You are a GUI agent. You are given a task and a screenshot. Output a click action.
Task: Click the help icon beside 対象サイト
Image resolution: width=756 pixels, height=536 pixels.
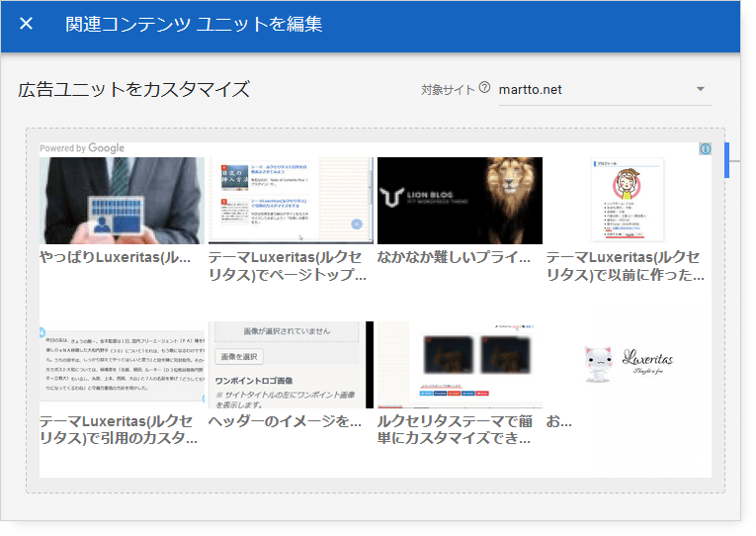tap(484, 88)
